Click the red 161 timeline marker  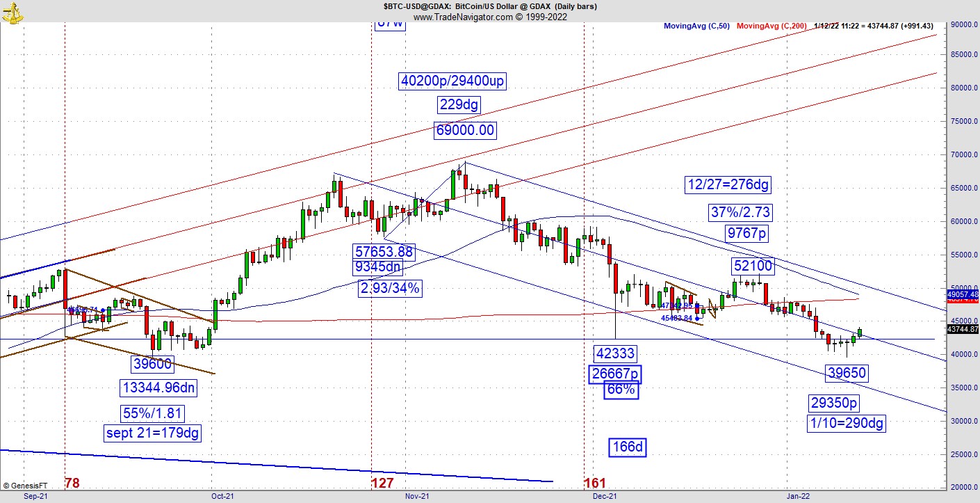595,483
